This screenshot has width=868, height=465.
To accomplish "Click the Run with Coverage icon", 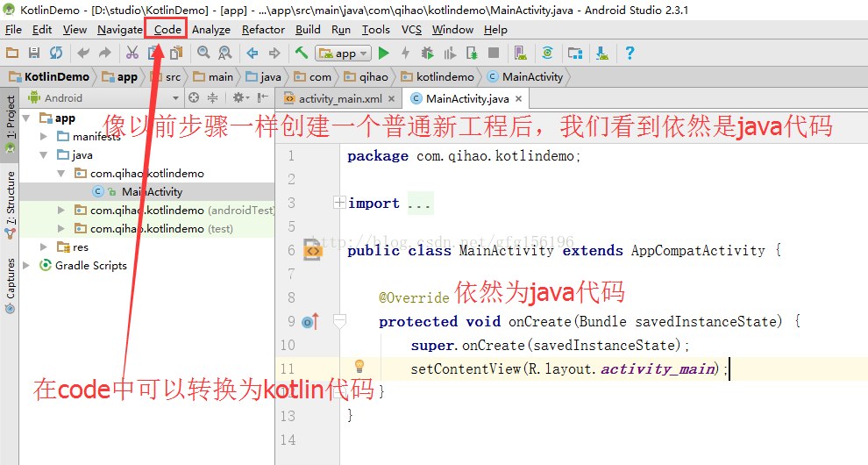I will (450, 54).
